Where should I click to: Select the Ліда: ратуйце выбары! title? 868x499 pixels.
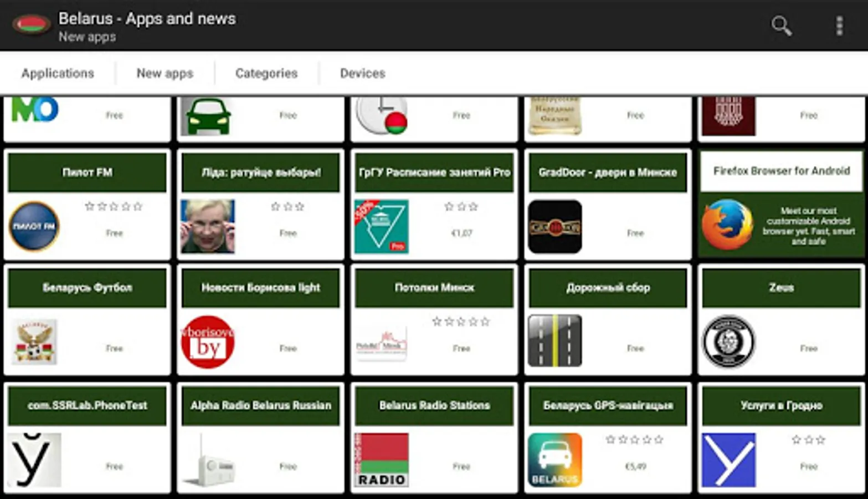pyautogui.click(x=260, y=172)
